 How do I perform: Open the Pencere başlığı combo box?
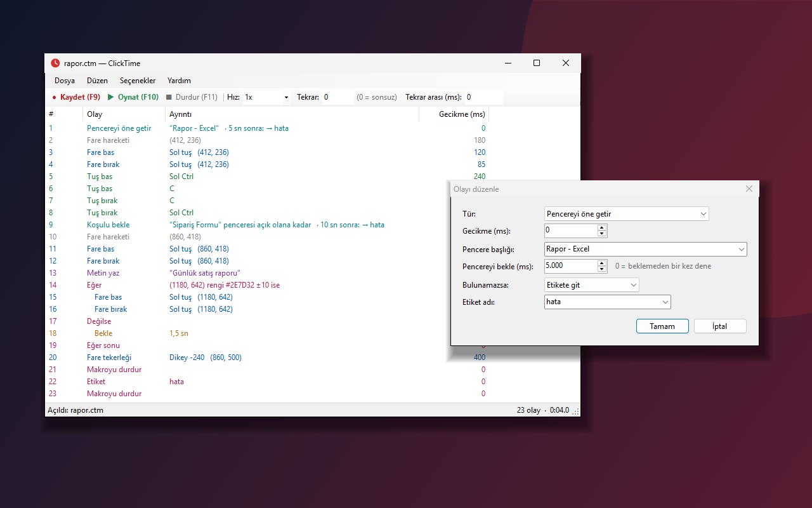[x=646, y=249]
